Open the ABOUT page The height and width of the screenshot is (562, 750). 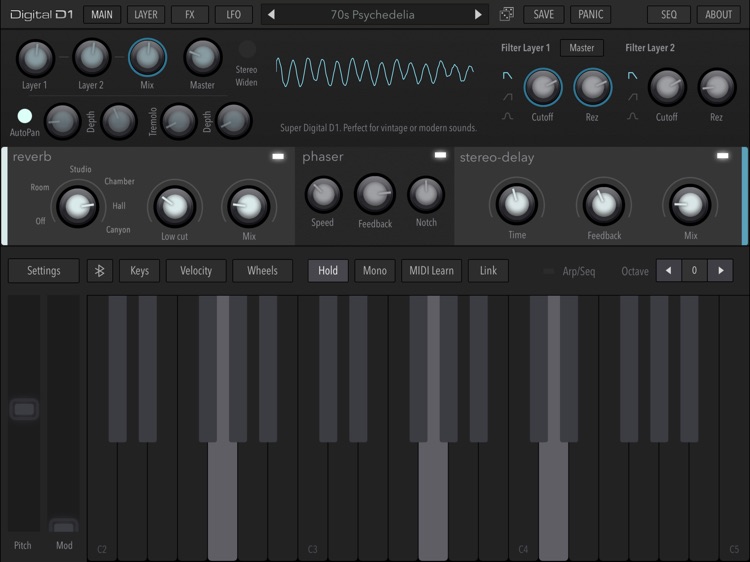pos(718,15)
